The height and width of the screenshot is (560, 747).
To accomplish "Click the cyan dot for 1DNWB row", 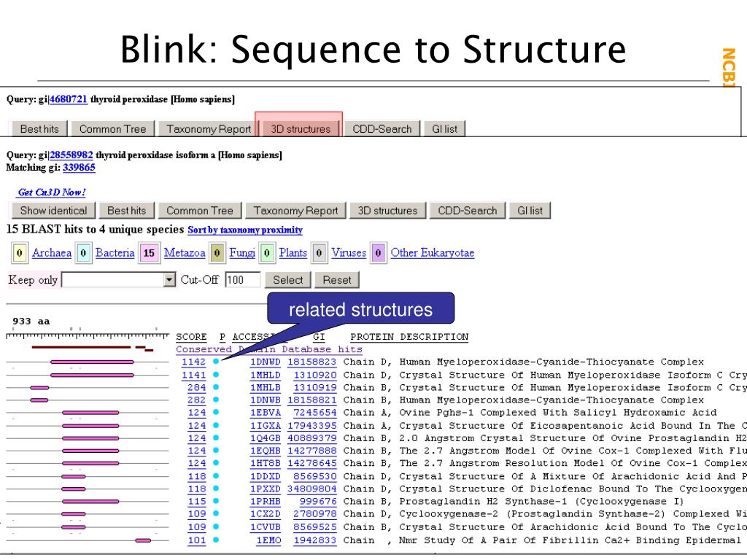I will point(216,400).
